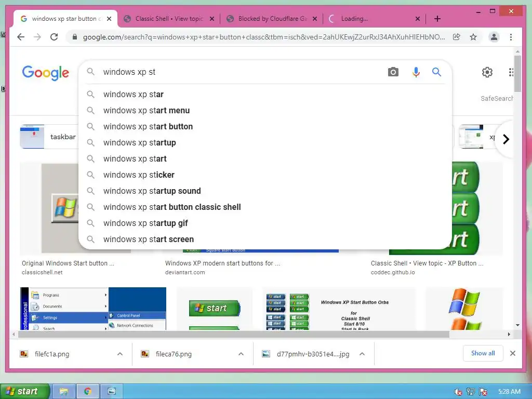Search by image with camera icon
The width and height of the screenshot is (532, 399).
coord(393,72)
